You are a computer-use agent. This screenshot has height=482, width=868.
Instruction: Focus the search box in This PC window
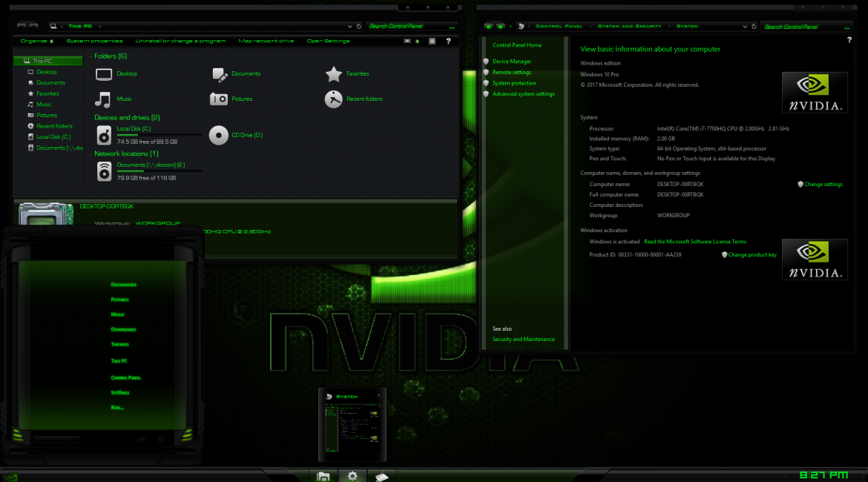pyautogui.click(x=411, y=26)
